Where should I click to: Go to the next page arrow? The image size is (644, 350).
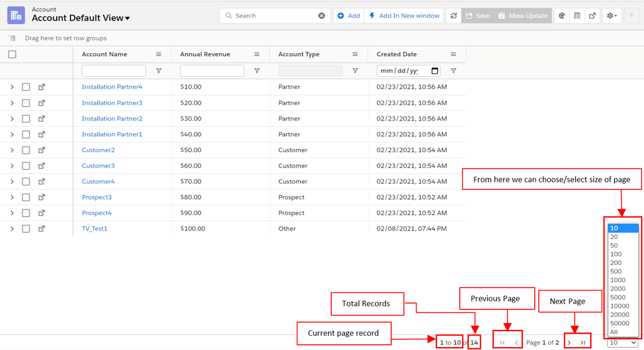pyautogui.click(x=569, y=343)
